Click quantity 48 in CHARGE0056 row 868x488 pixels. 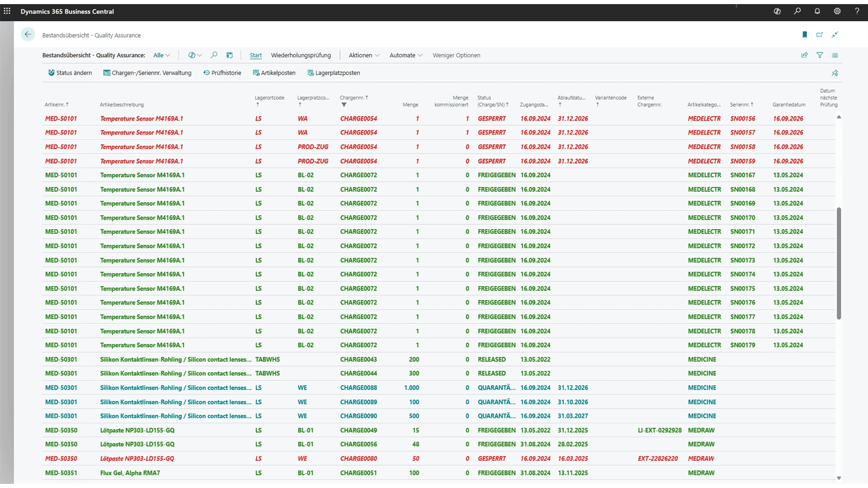click(415, 445)
